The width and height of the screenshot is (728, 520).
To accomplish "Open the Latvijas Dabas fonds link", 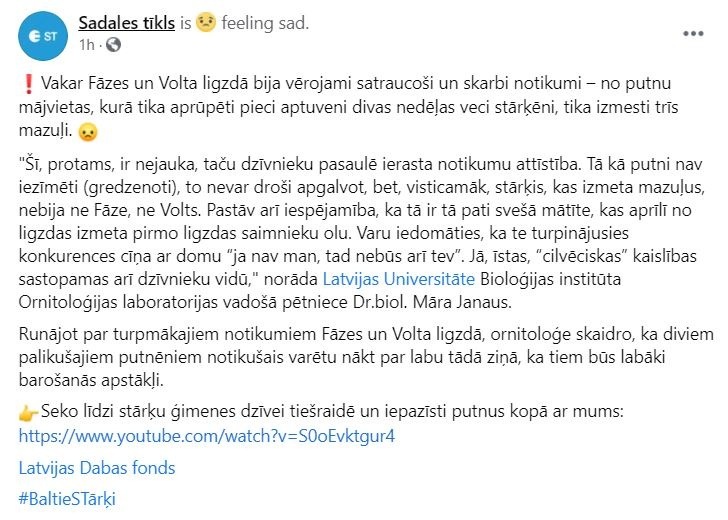I will [x=97, y=468].
